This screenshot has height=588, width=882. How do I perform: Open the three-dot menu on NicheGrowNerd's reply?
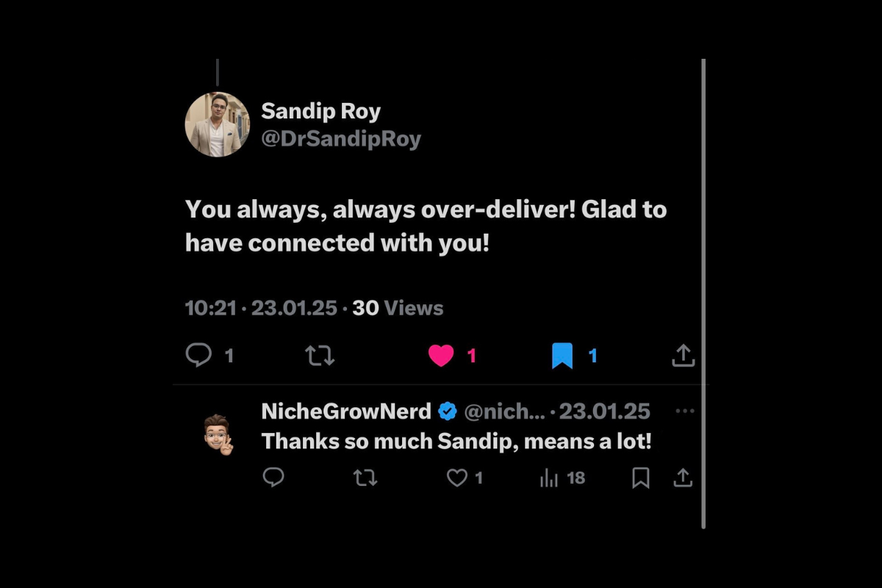pos(684,412)
